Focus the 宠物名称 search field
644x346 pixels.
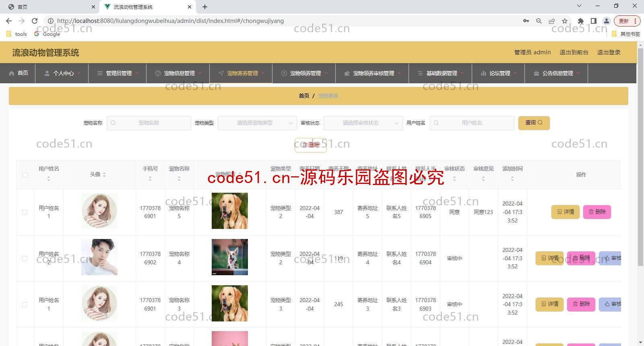tap(149, 123)
